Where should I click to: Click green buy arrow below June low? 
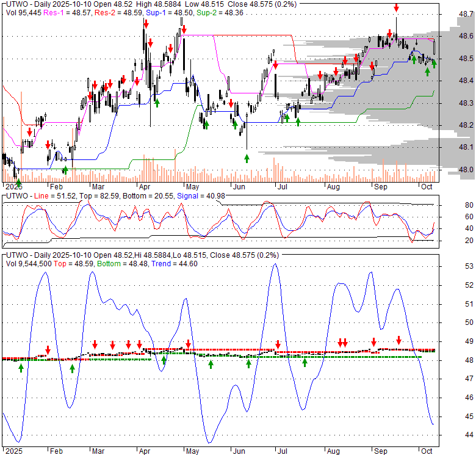point(247,158)
